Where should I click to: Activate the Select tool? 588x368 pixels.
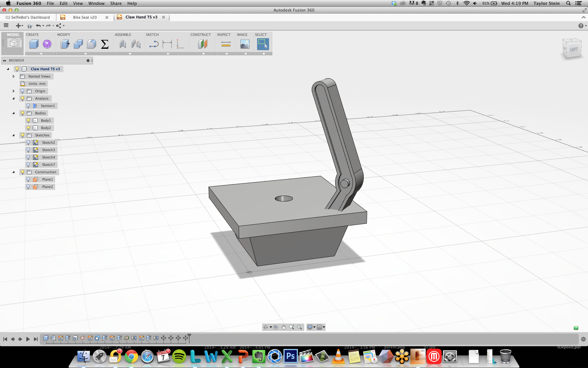263,44
